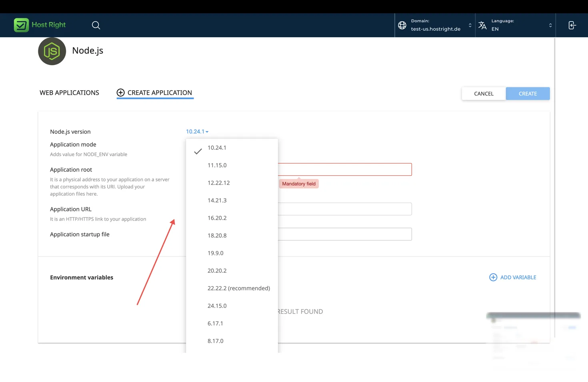Click the Node.js version label
Image resolution: width=588 pixels, height=382 pixels.
tap(70, 131)
